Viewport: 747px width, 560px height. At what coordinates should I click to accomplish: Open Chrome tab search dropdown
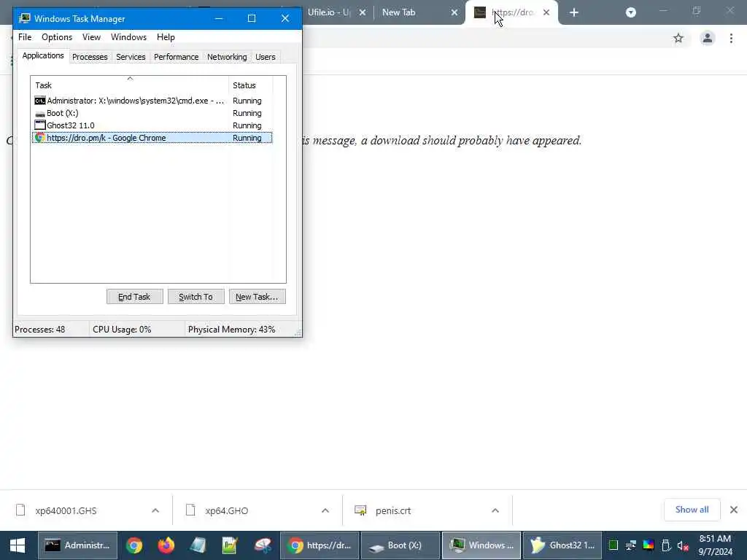[631, 13]
